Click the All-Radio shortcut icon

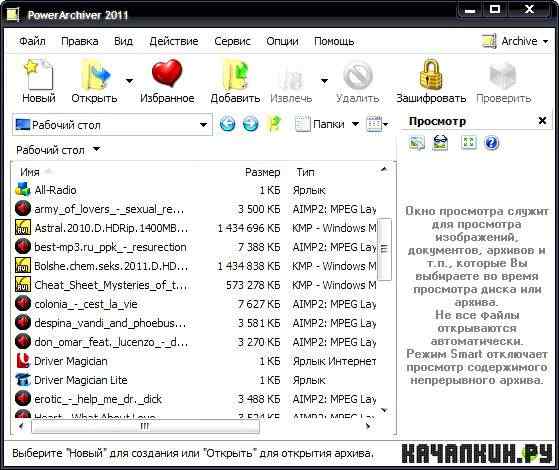[23, 190]
